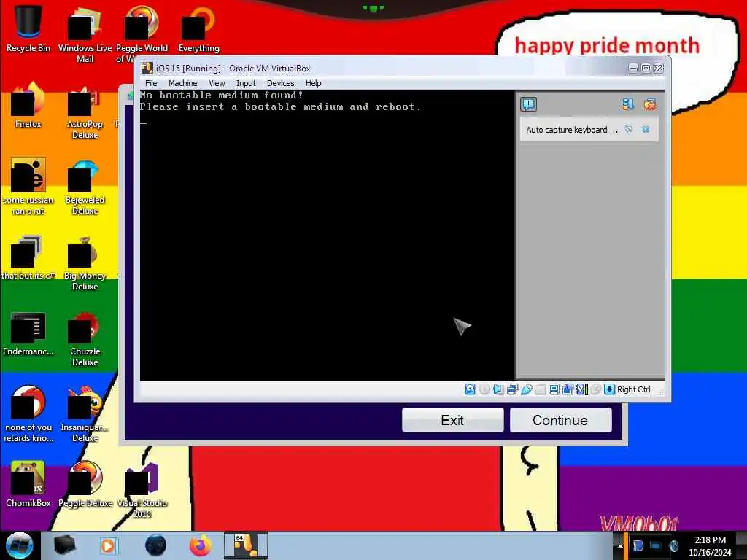Open help link on Auto capture keyboard notification

pos(629,129)
